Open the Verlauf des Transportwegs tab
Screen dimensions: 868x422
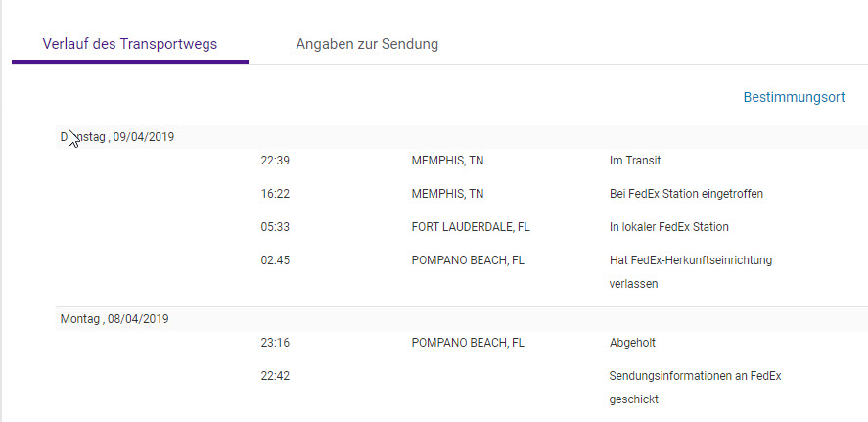(x=130, y=44)
